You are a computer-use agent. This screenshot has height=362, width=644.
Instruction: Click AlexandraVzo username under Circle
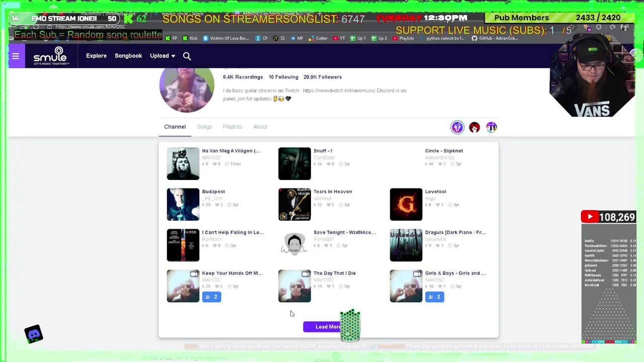coord(439,157)
